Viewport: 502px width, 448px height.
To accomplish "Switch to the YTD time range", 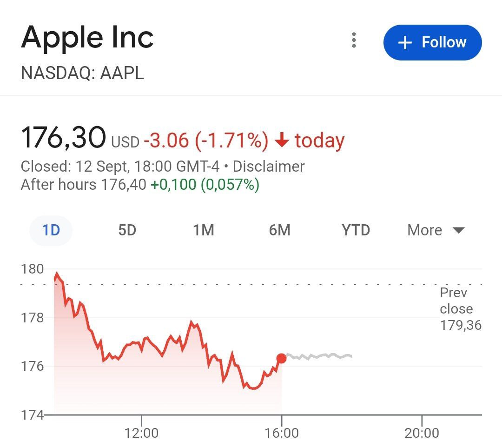I will (x=356, y=230).
